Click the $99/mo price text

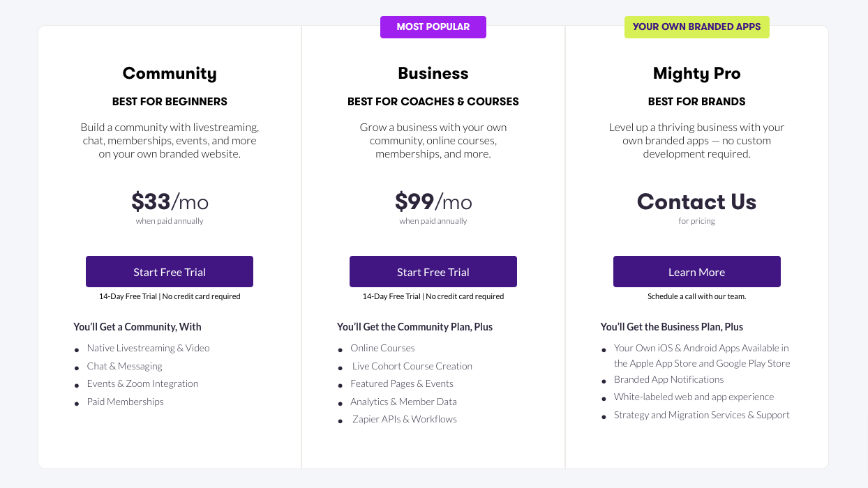point(433,201)
